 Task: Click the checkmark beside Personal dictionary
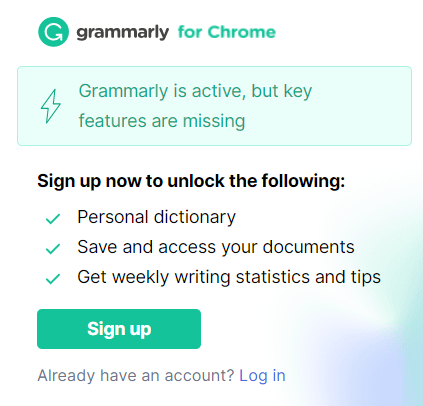click(53, 219)
